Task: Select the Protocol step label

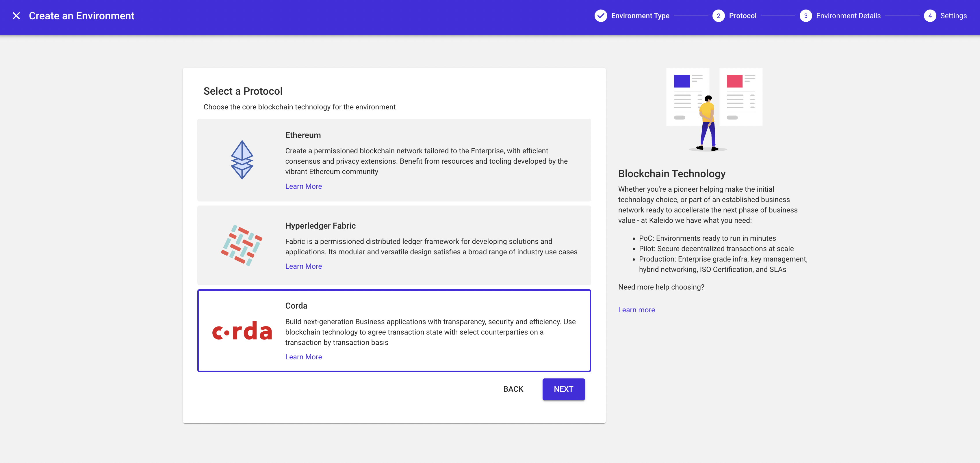Action: click(743, 16)
